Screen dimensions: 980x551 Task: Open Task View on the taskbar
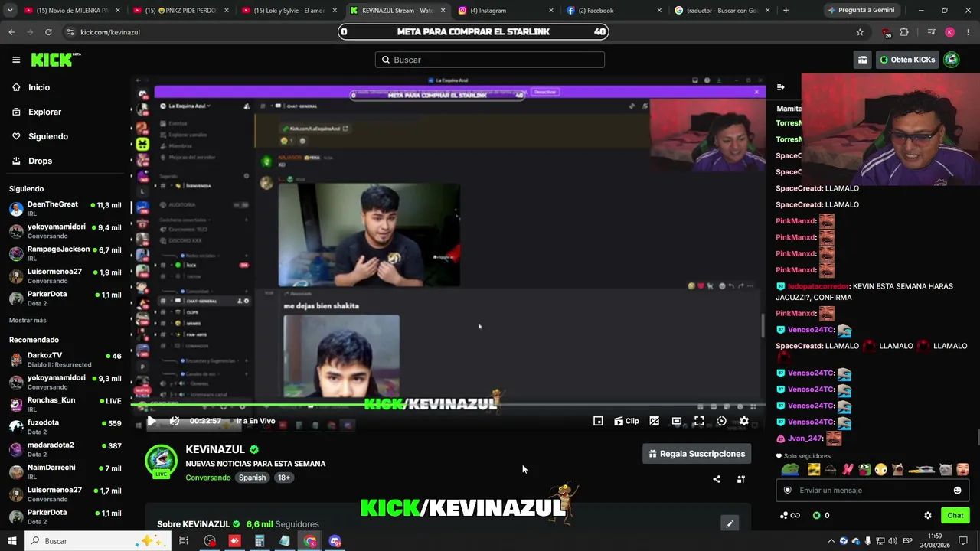[x=184, y=541]
